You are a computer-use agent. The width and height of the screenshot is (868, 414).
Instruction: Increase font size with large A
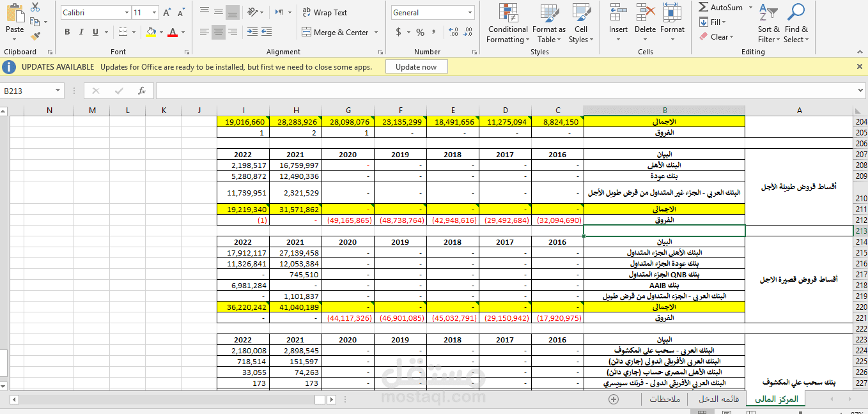(x=167, y=13)
